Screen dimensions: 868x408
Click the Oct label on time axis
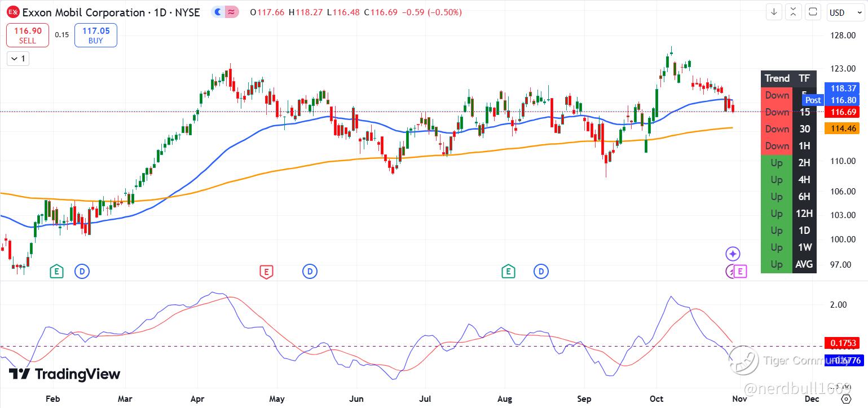(657, 399)
